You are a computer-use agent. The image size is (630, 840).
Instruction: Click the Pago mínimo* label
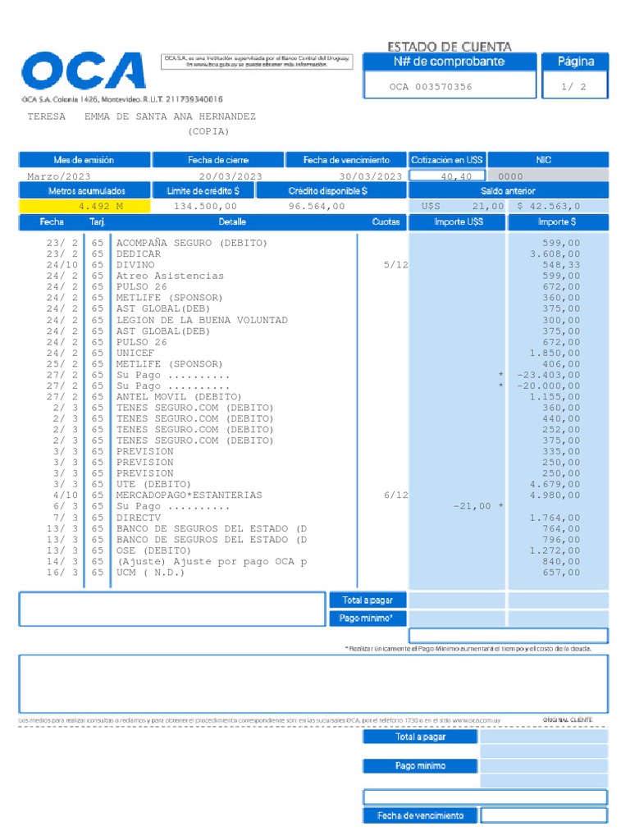pos(367,619)
